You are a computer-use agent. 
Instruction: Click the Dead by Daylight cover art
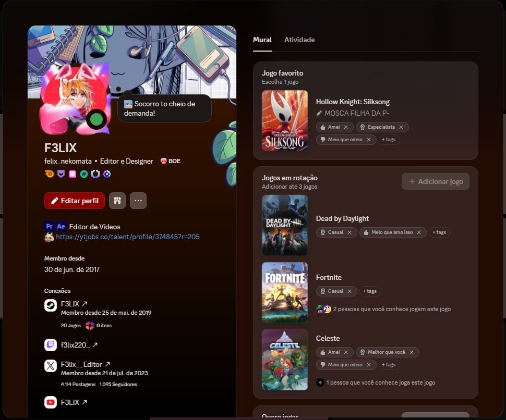coord(285,225)
